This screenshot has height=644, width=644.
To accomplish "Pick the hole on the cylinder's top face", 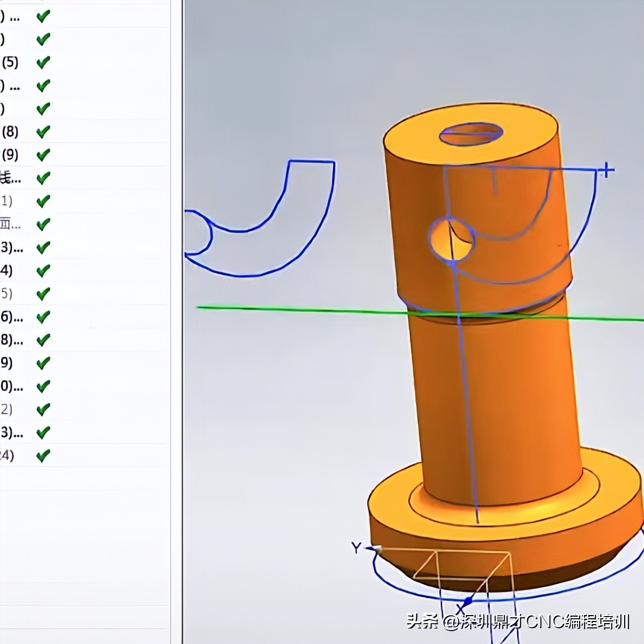I will (471, 134).
